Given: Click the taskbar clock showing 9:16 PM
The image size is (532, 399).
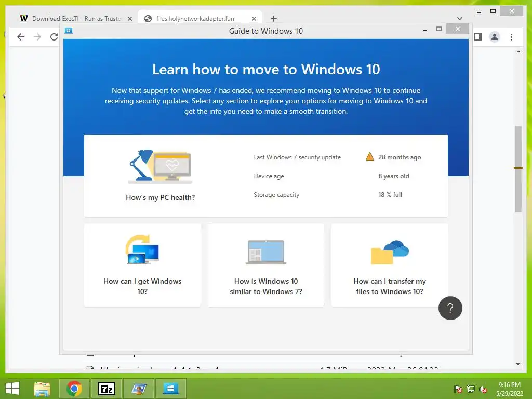Looking at the screenshot, I should [509, 389].
